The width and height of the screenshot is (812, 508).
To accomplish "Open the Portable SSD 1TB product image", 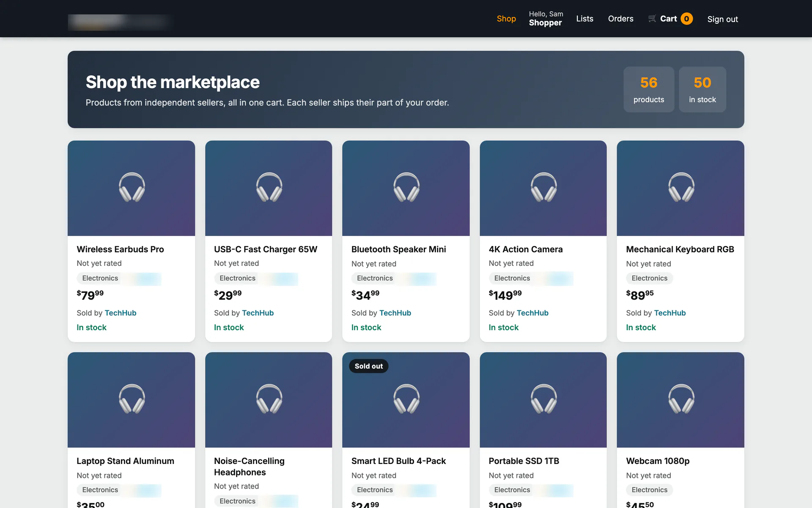I will point(543,400).
